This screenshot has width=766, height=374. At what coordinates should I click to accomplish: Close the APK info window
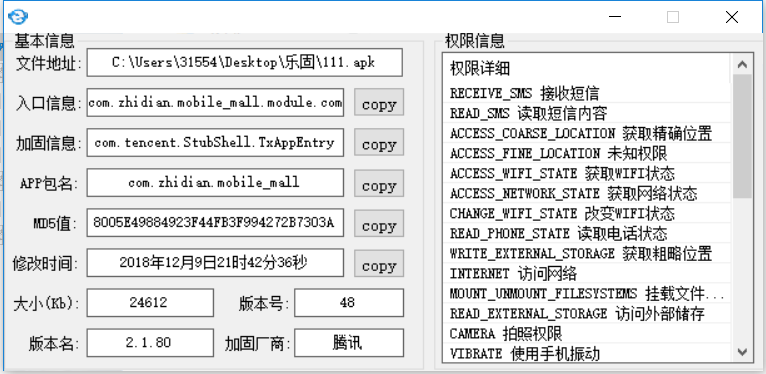tap(731, 17)
